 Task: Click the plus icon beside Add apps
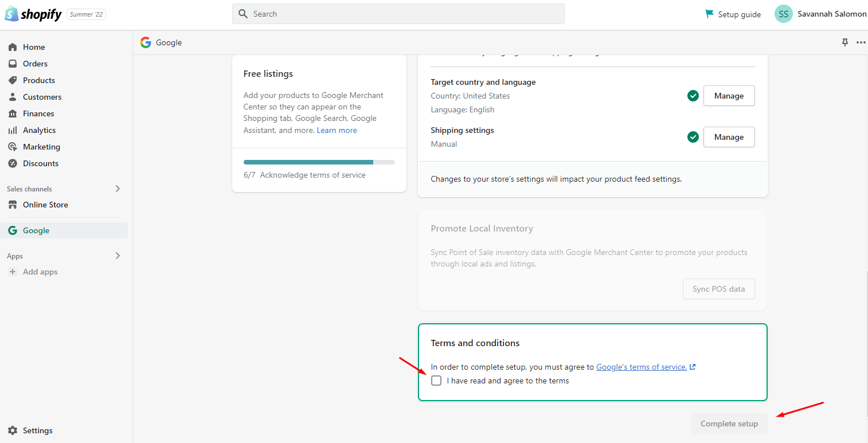13,272
